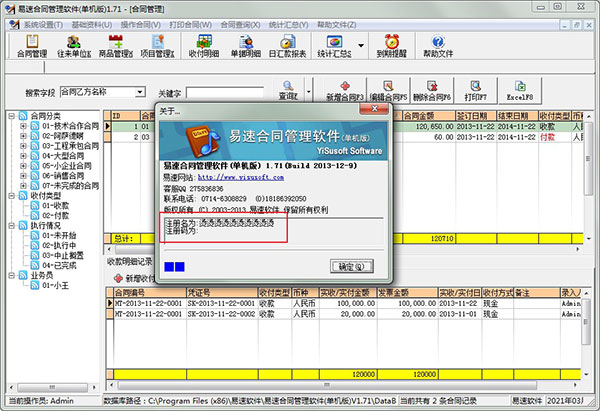Click 收款明细记录 tab

click(x=129, y=262)
